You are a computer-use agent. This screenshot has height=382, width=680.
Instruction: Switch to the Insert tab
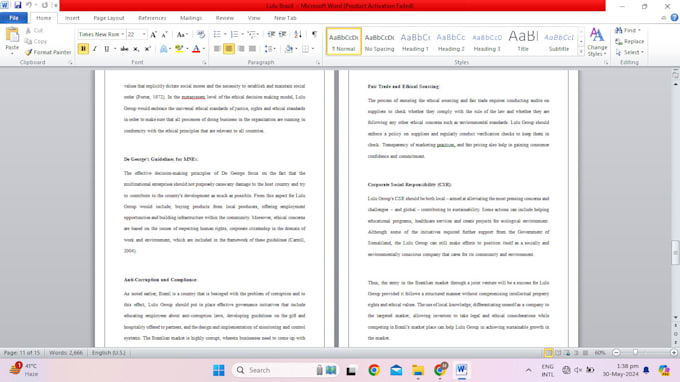(x=72, y=18)
